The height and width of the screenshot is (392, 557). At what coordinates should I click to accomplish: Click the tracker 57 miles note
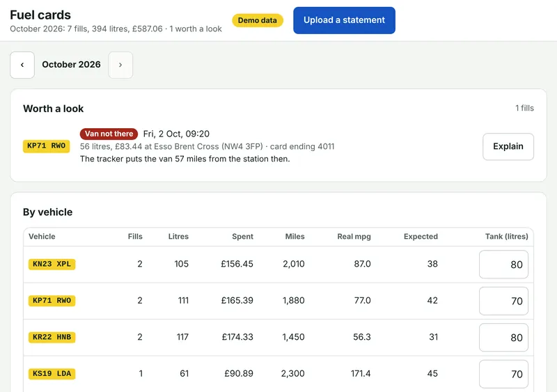coord(185,159)
